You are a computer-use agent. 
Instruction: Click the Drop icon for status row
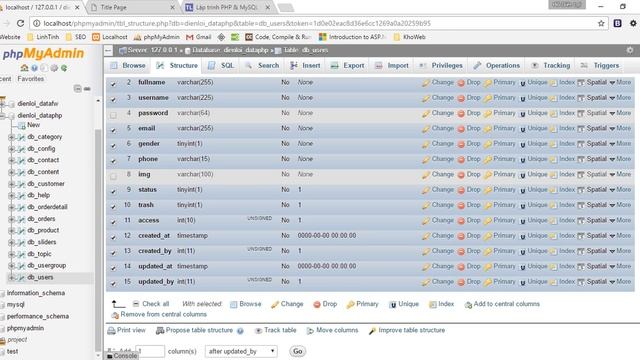[x=461, y=190]
